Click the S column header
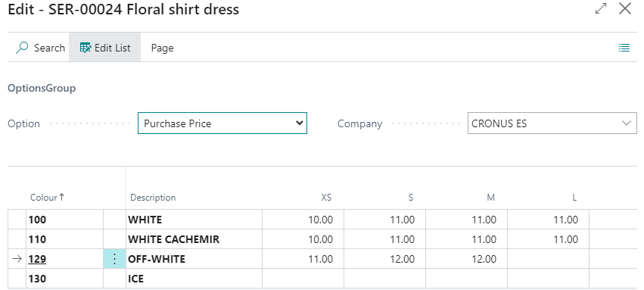Viewport: 644px width, 290px height. [x=411, y=198]
